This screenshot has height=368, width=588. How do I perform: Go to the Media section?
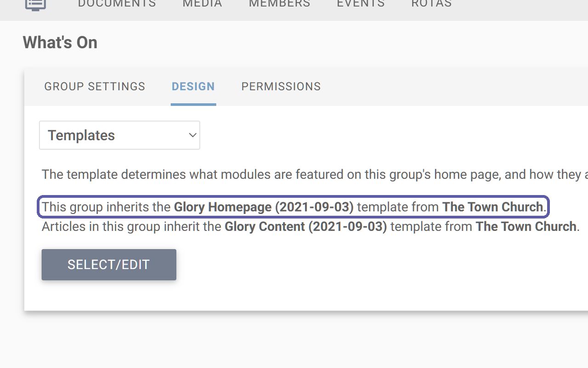pos(203,4)
